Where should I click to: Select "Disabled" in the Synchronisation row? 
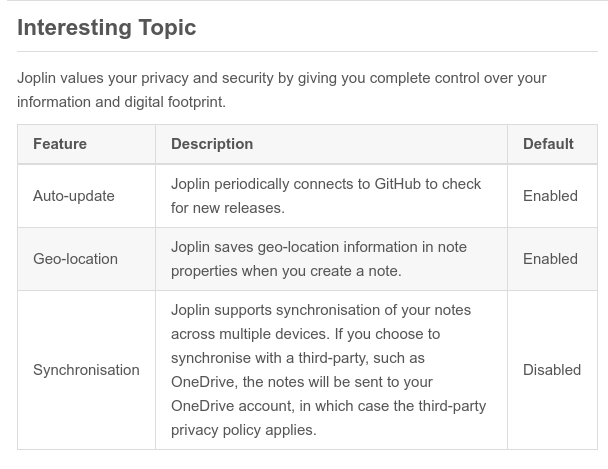click(552, 370)
